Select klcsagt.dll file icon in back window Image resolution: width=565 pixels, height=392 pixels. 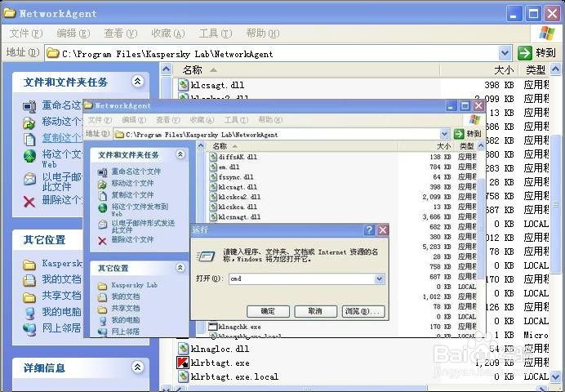[x=184, y=85]
